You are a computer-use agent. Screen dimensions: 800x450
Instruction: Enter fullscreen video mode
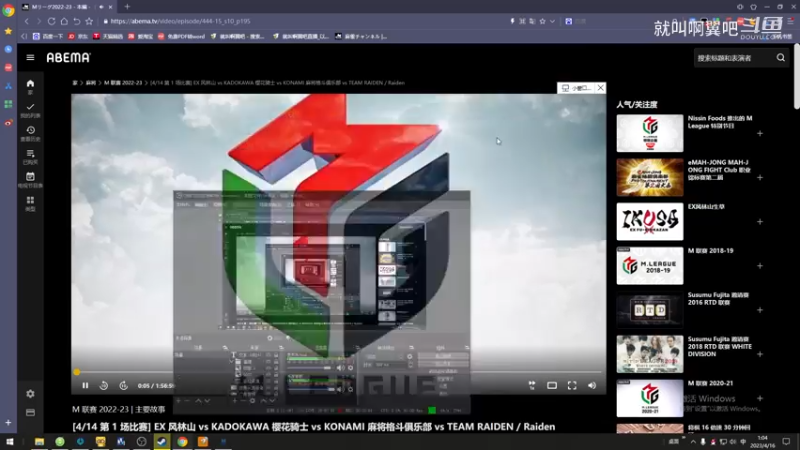pyautogui.click(x=572, y=386)
